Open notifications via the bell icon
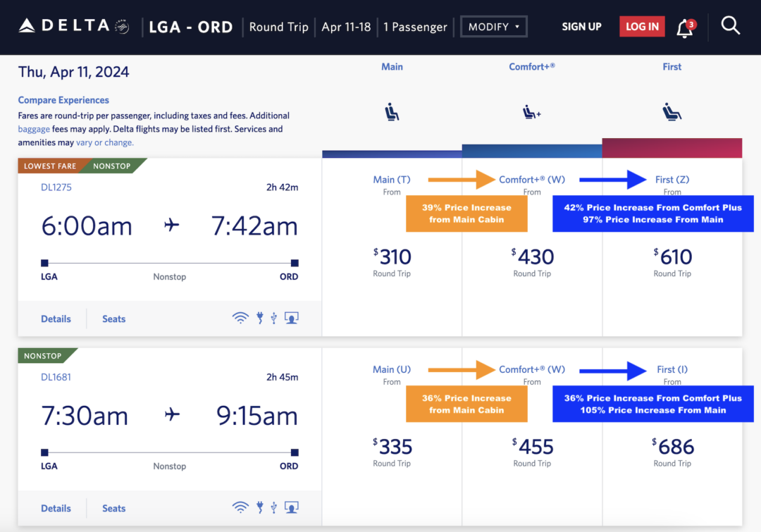 (684, 27)
